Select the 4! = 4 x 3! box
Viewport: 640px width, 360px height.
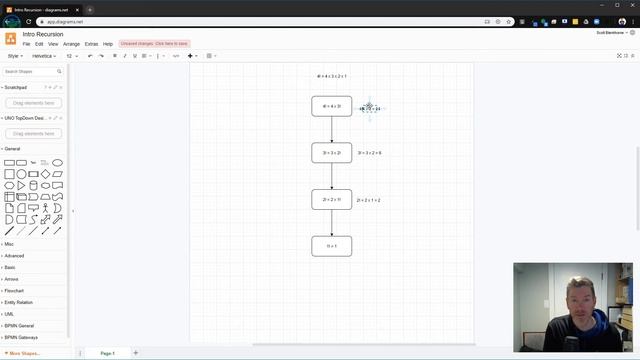[331, 106]
